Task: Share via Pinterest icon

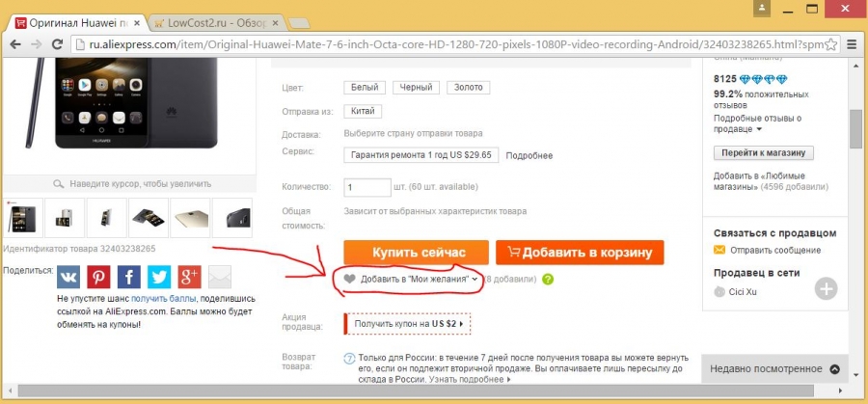Action: pyautogui.click(x=98, y=277)
